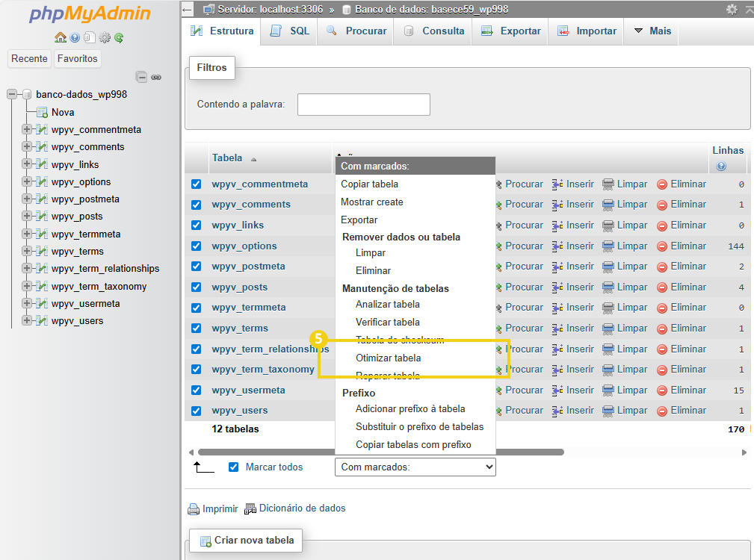Image resolution: width=754 pixels, height=560 pixels.
Task: Click the home icon in the navigation panel
Action: click(60, 37)
